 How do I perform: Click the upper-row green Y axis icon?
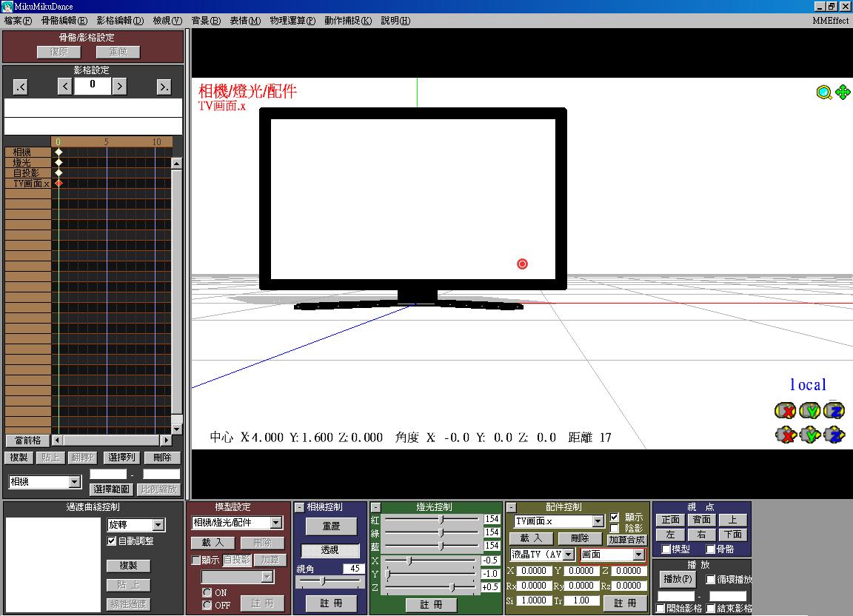tap(809, 410)
